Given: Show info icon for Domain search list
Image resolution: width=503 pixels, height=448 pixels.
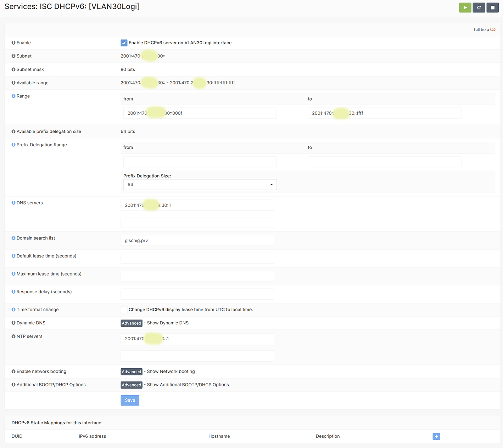Looking at the screenshot, I should click(x=13, y=238).
